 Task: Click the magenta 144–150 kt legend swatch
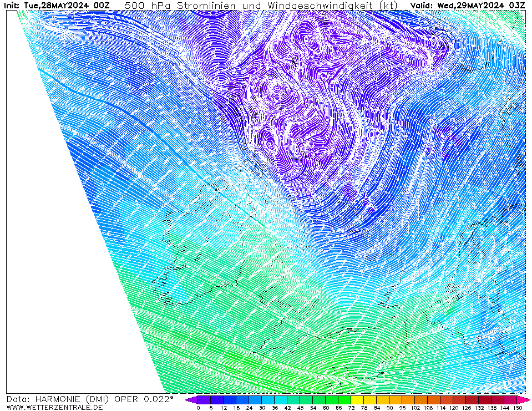(511, 400)
